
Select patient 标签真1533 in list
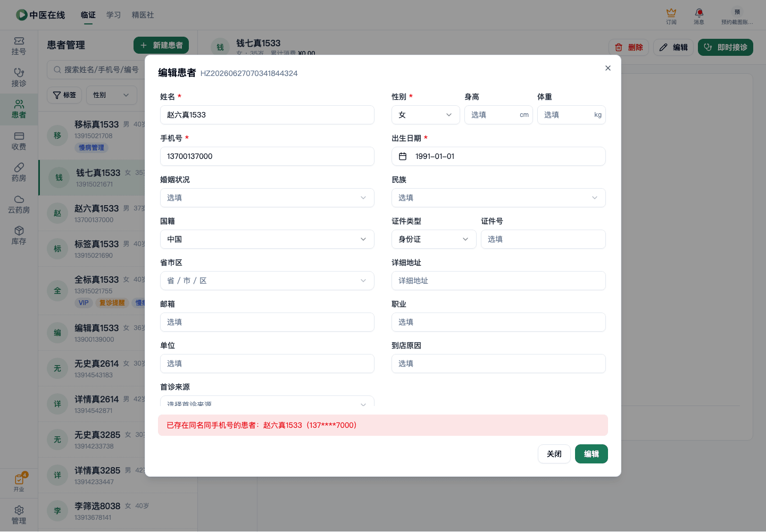click(x=91, y=249)
